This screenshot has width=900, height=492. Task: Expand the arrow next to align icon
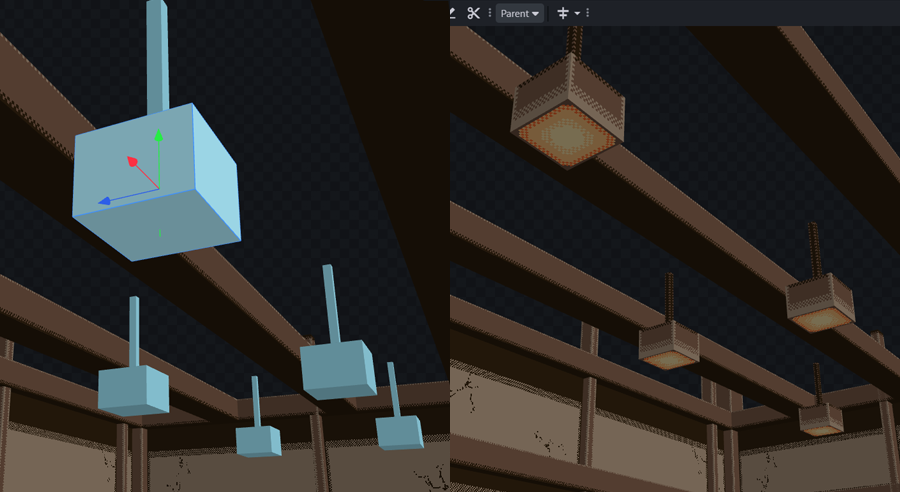pos(577,14)
